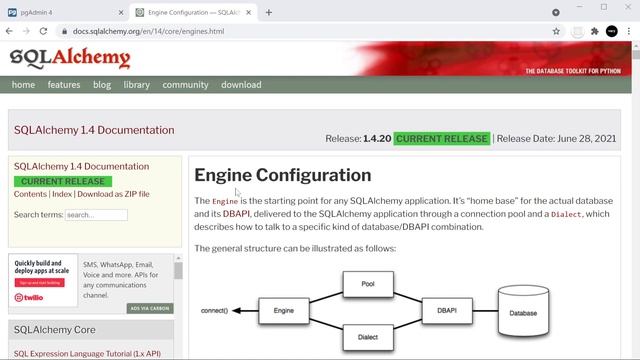Image resolution: width=640 pixels, height=360 pixels.
Task: Click the Engine code link
Action: tap(225, 201)
